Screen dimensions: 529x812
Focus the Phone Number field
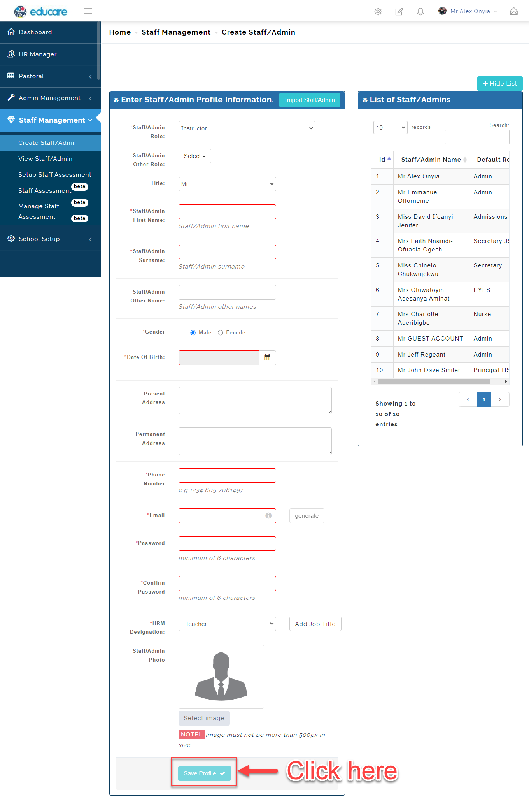point(227,475)
